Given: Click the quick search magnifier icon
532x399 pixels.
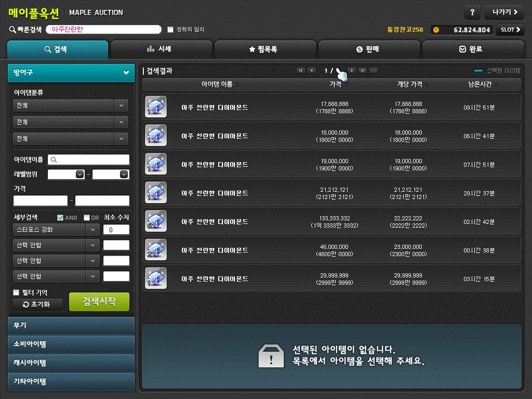Looking at the screenshot, I should pos(12,30).
